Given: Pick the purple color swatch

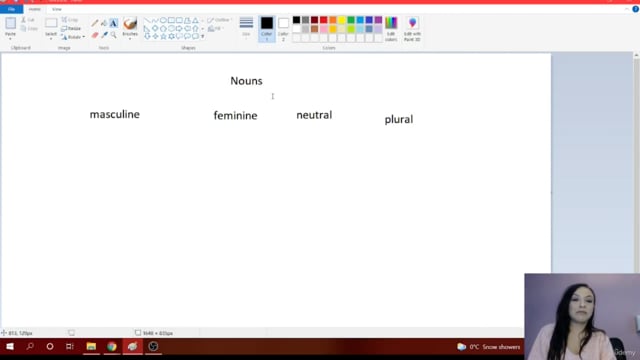Looking at the screenshot, I should click(x=378, y=20).
